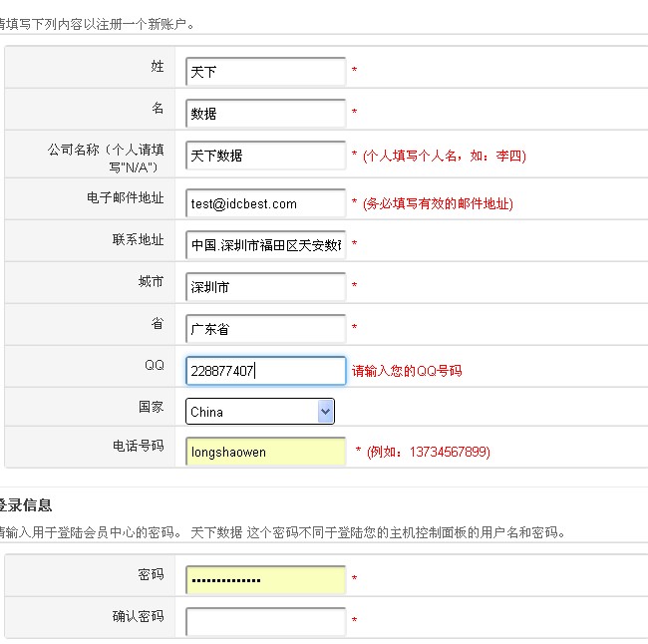Screen dimensions: 648x644
Task: Click the empty 确认密码 field
Action: click(x=265, y=621)
